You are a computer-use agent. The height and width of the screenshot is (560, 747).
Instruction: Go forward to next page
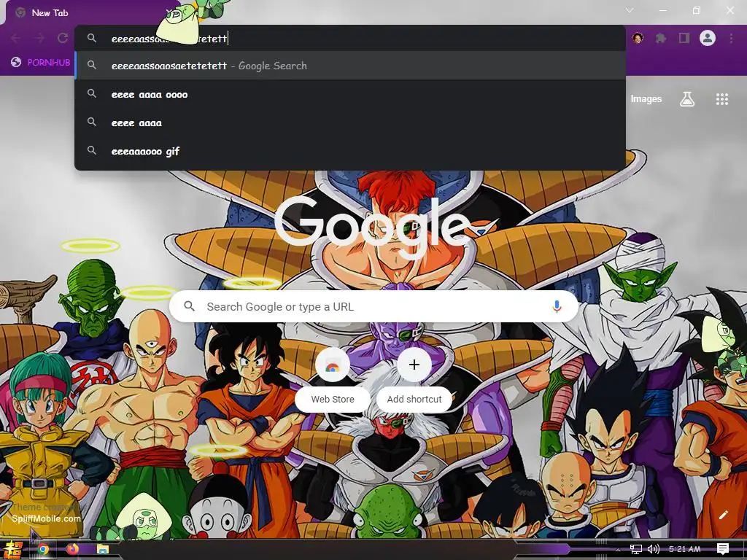[x=39, y=38]
